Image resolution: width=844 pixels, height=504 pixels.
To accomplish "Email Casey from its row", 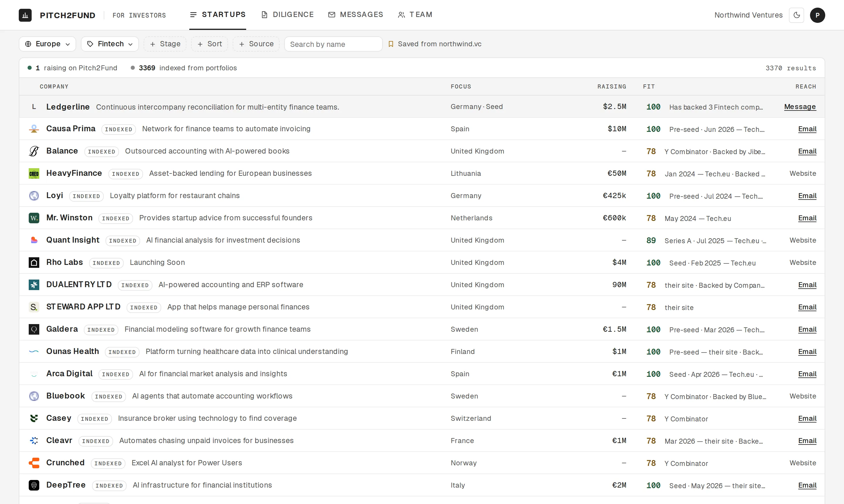I will [807, 418].
